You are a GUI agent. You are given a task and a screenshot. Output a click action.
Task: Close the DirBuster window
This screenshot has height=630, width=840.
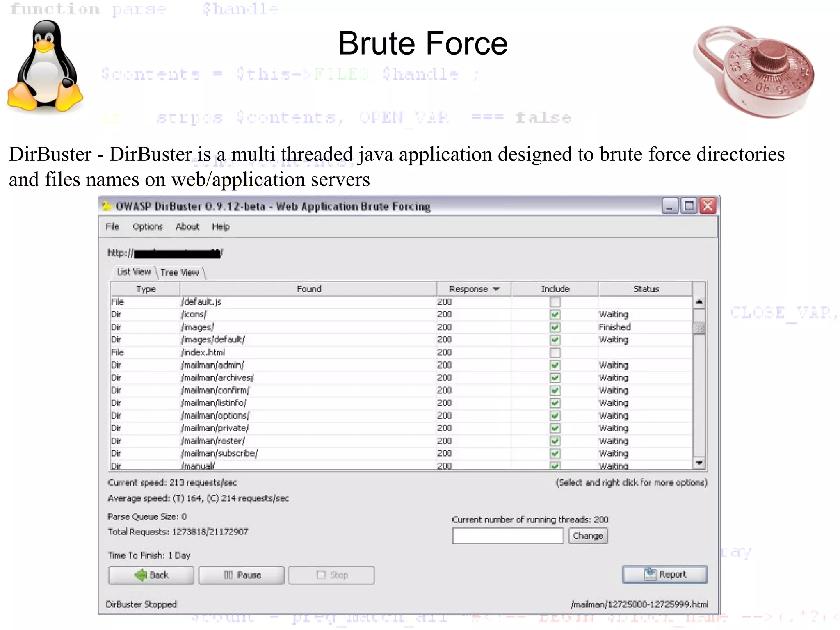click(708, 206)
